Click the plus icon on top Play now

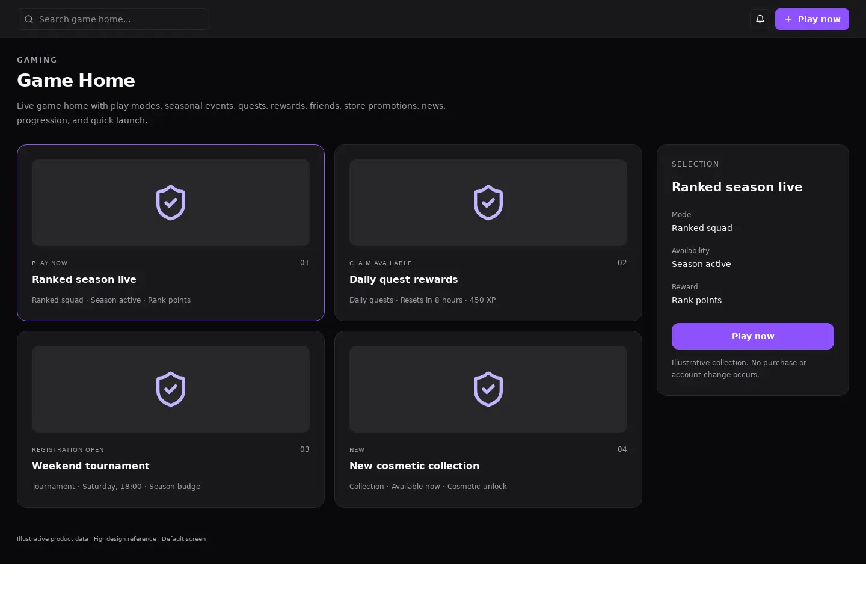(x=788, y=19)
